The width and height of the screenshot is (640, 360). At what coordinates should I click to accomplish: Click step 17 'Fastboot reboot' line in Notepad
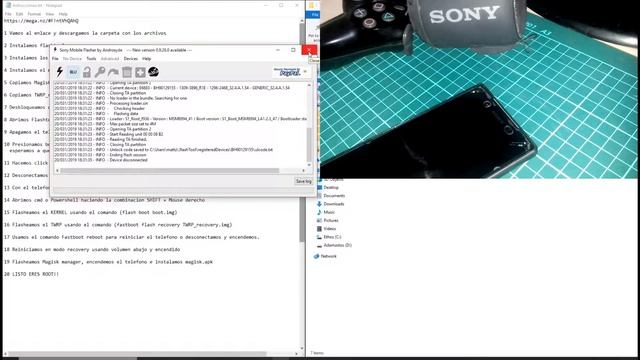tap(131, 237)
